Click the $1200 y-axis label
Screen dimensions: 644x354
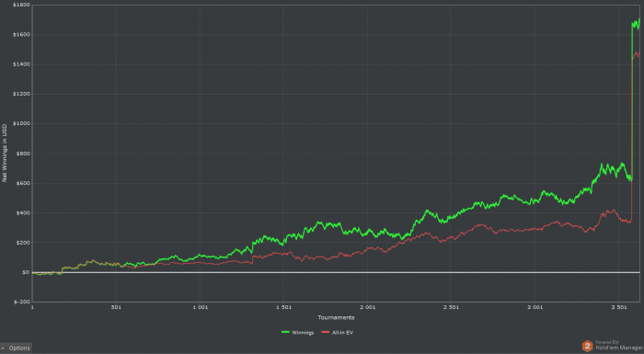pos(21,94)
